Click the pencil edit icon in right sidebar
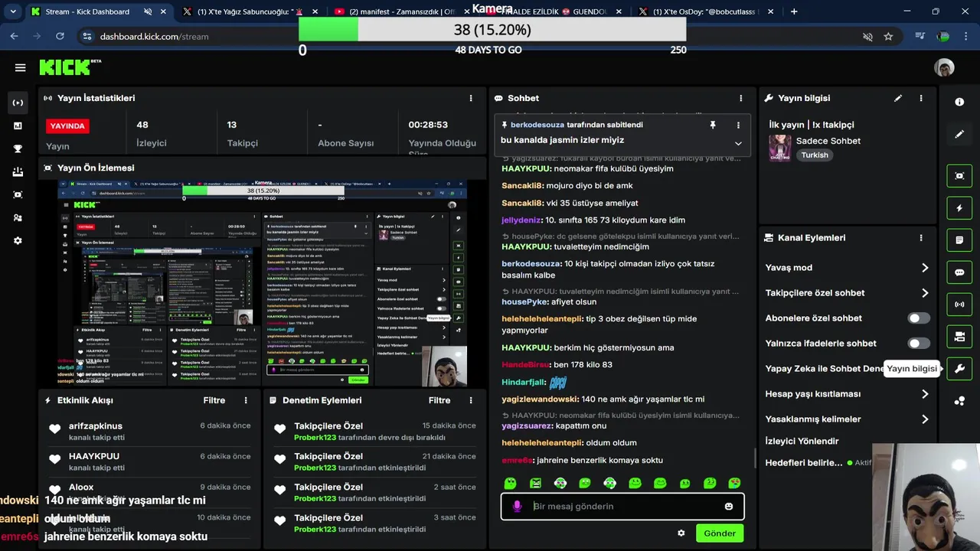Screen dimensions: 980x551 (959, 134)
